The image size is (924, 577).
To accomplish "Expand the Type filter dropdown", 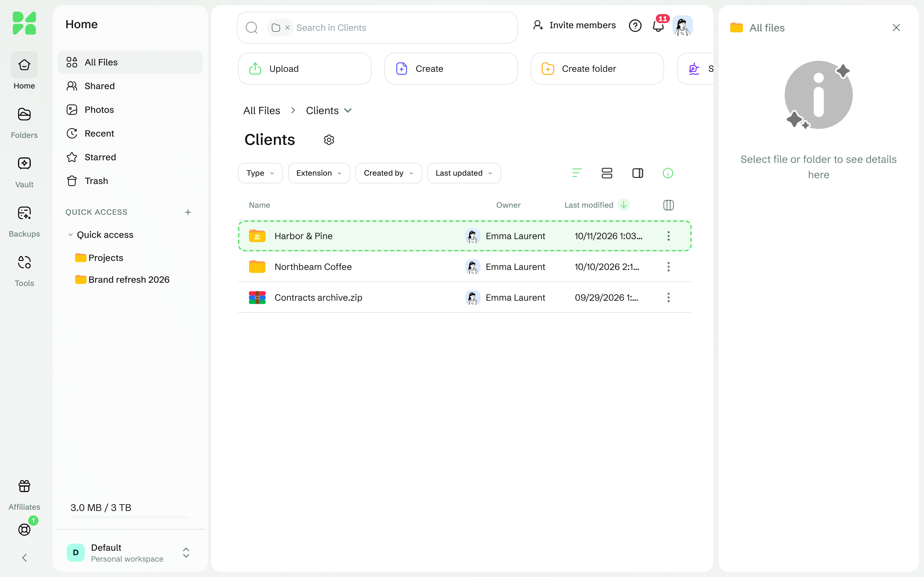I will (260, 173).
